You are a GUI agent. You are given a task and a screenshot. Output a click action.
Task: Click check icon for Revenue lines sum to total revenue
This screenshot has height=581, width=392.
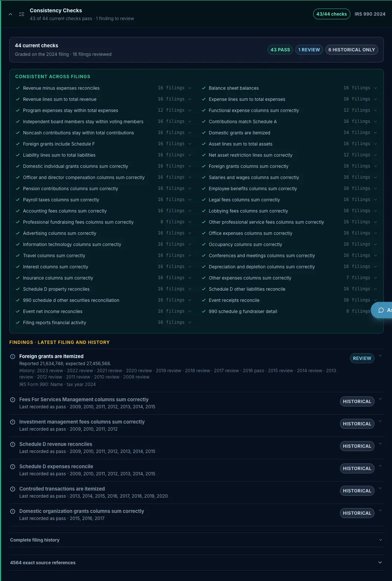click(17, 99)
